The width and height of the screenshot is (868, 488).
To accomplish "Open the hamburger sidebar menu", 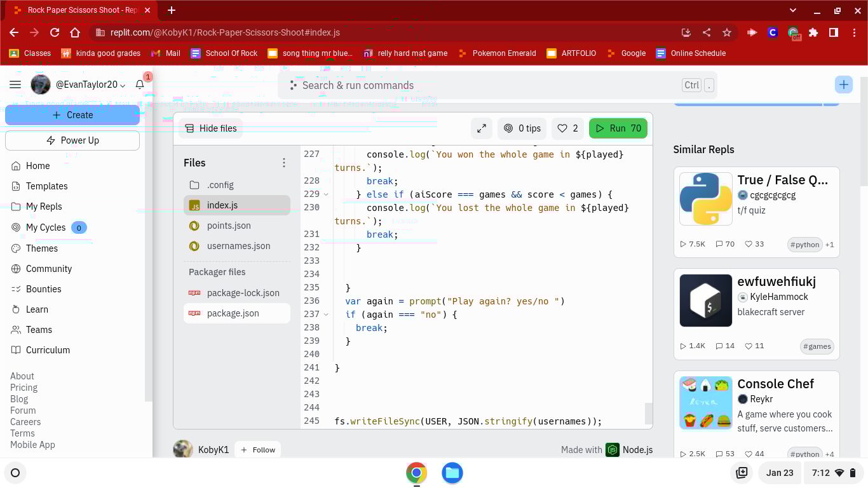I will (15, 85).
